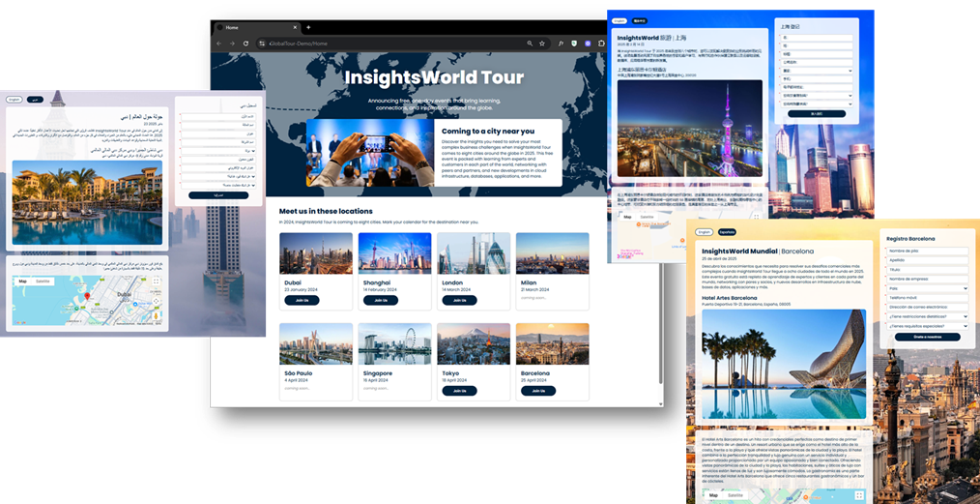980x504 pixels.
Task: Switch the Dubai page to English
Action: coord(14,100)
